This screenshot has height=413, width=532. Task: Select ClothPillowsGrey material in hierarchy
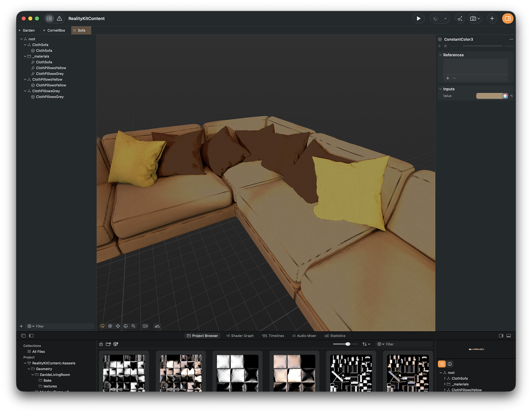(x=50, y=74)
